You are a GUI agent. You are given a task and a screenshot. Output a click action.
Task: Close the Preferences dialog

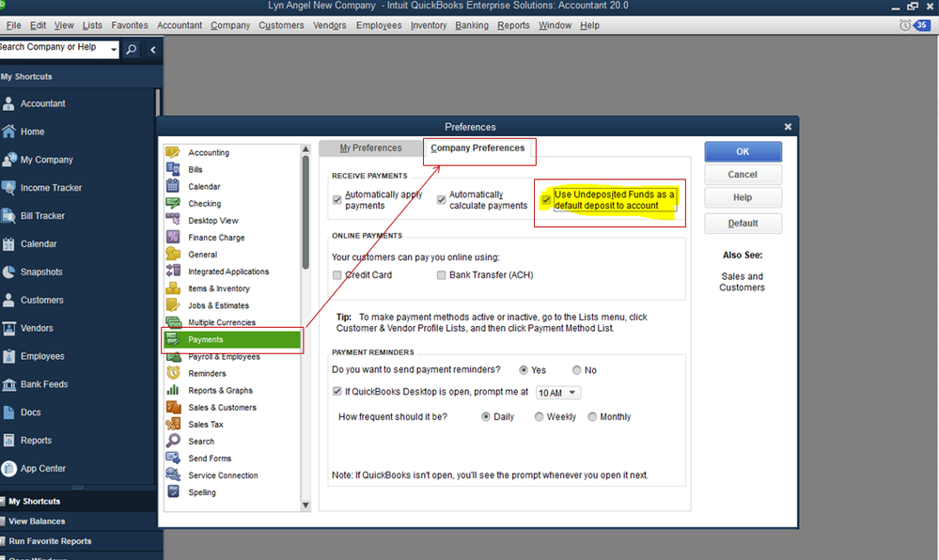(788, 127)
